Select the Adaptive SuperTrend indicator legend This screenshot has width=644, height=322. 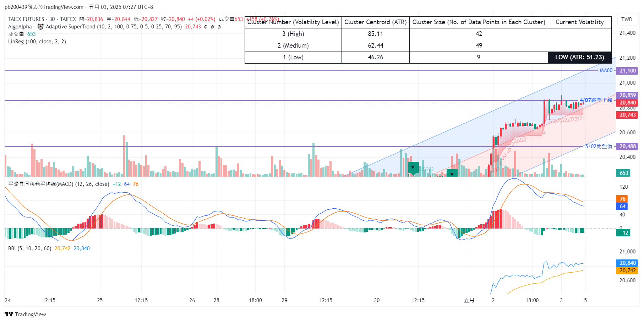coord(114,27)
